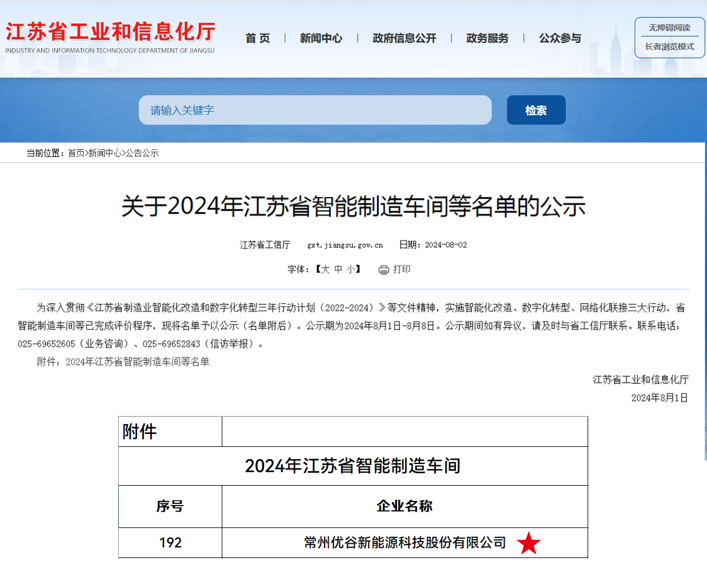The image size is (707, 588).
Task: Click the 2024年江苏省智能制造车间 table heading
Action: click(353, 466)
